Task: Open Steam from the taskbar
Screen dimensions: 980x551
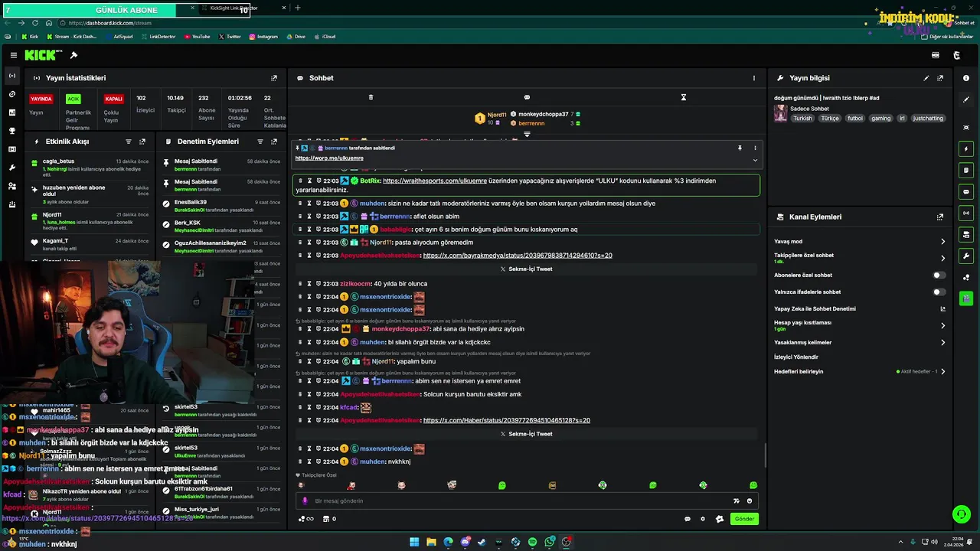Action: tap(482, 542)
